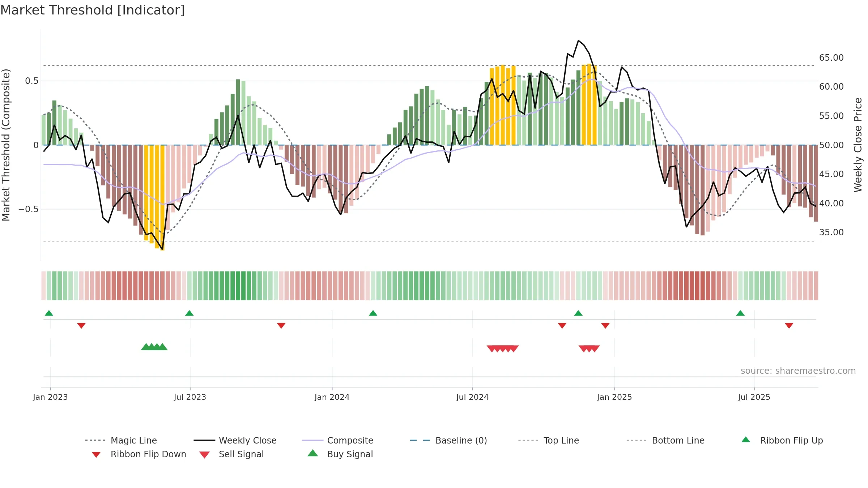The width and height of the screenshot is (868, 488).
Task: Select the ribbon flip down marker before Jan 2024
Action: coord(281,326)
